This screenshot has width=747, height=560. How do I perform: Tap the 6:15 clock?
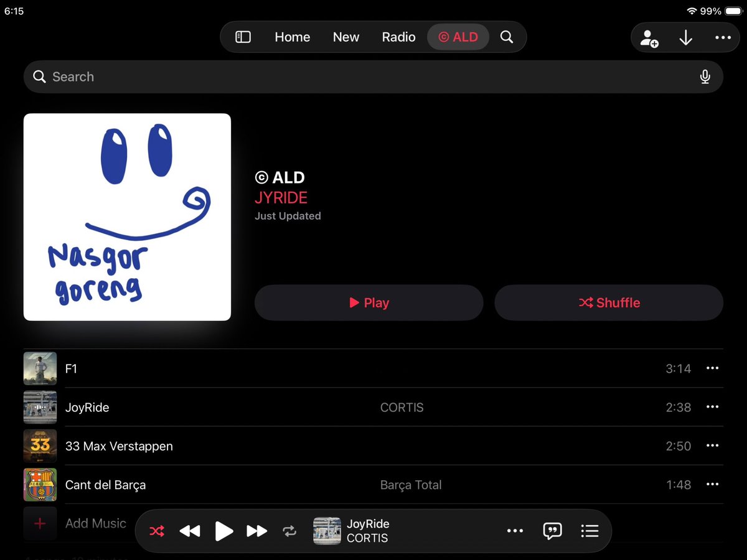(x=14, y=11)
